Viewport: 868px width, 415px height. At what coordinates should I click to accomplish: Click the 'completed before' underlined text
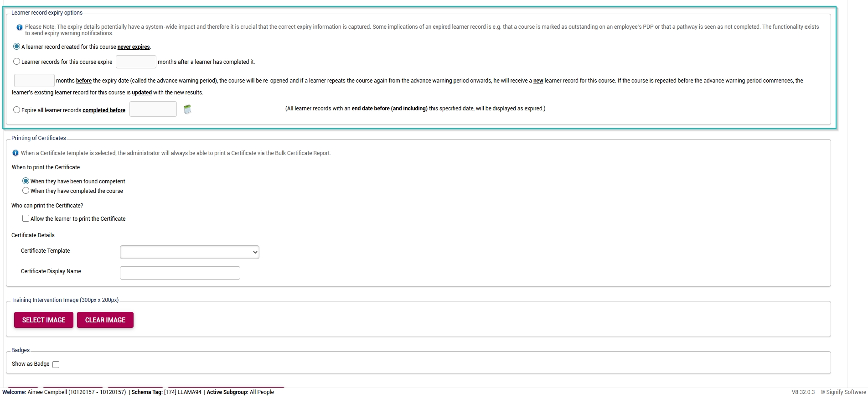click(x=104, y=110)
